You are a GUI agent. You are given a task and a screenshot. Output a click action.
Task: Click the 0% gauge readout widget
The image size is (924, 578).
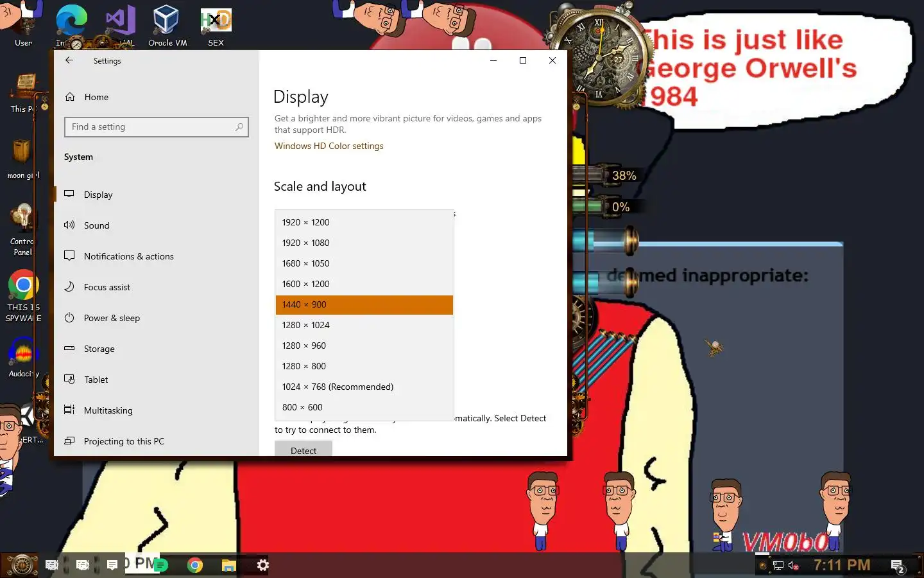[620, 207]
